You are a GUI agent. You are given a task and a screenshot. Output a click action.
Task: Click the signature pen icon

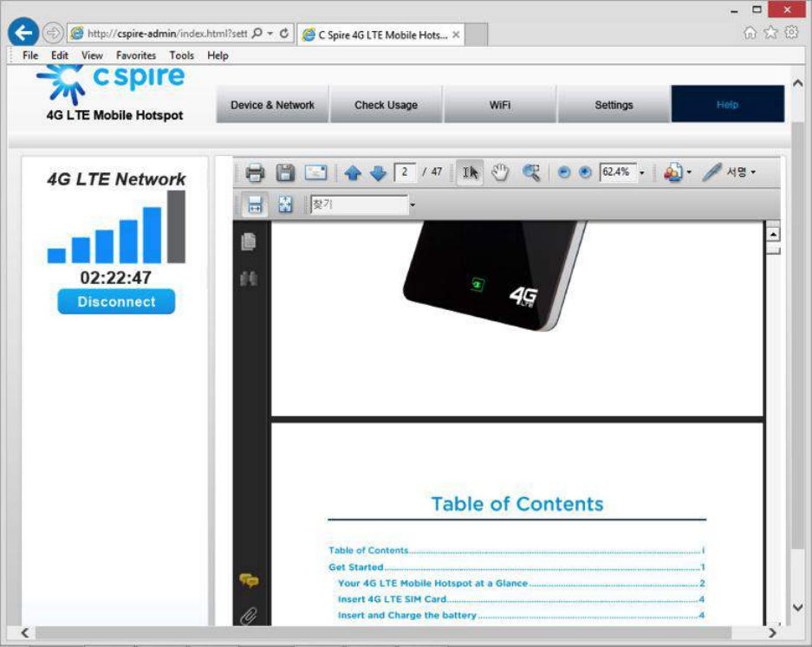pyautogui.click(x=711, y=171)
